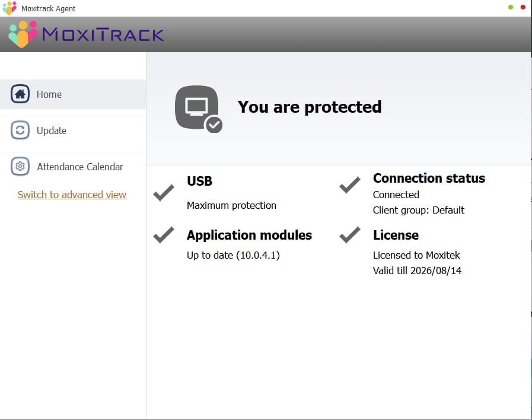The width and height of the screenshot is (532, 420).
Task: Click the License heading
Action: [396, 235]
